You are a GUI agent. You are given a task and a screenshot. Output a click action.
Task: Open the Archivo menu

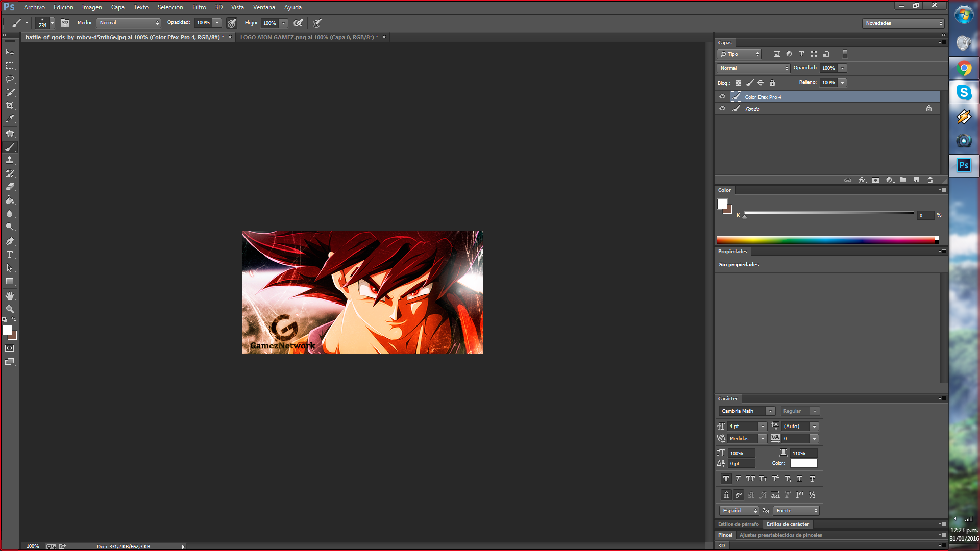coord(34,7)
